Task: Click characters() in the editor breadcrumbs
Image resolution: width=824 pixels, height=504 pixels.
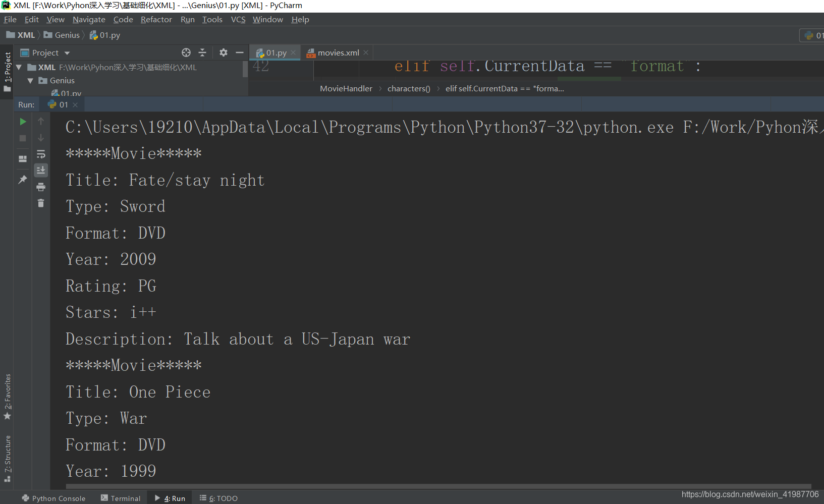Action: 409,88
